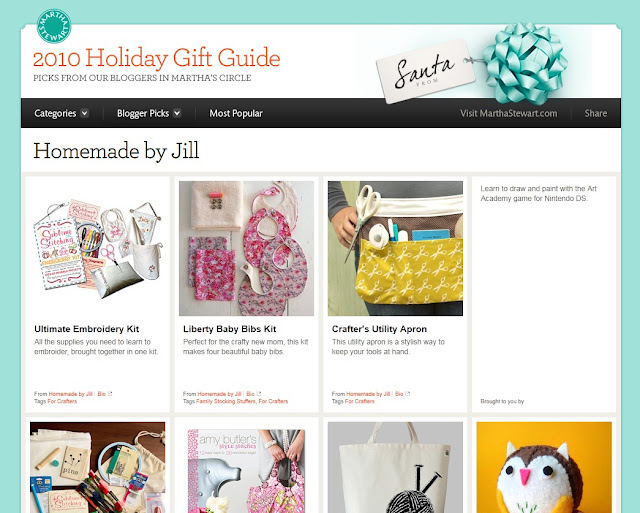Expand the Categories dropdown arrow

tap(84, 113)
